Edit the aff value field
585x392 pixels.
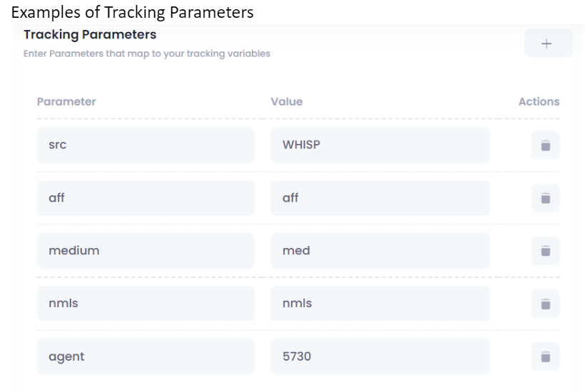(380, 198)
